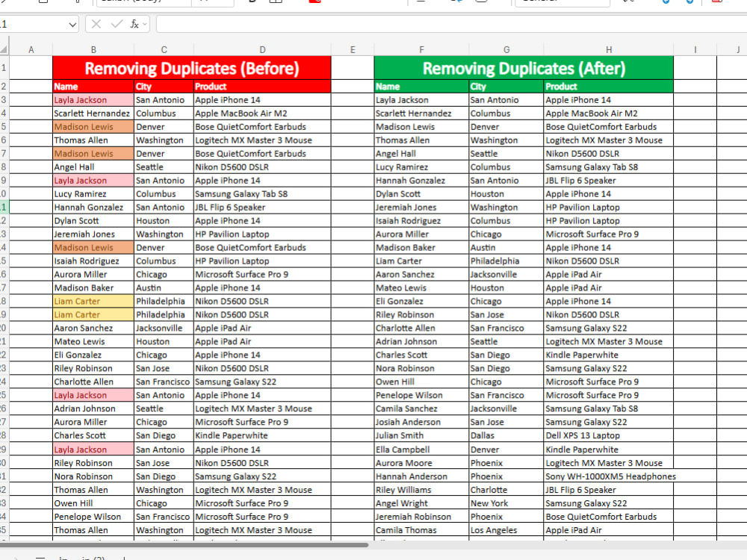Select column E header
Image resolution: width=747 pixels, height=560 pixels.
point(353,49)
